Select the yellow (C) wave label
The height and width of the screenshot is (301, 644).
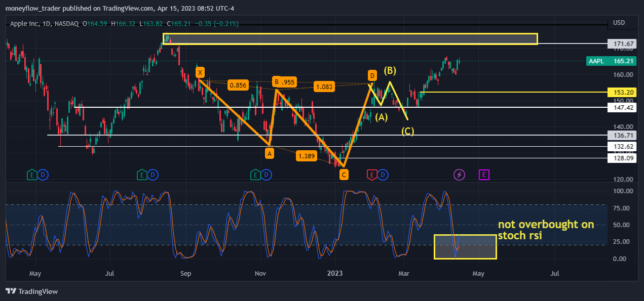408,131
